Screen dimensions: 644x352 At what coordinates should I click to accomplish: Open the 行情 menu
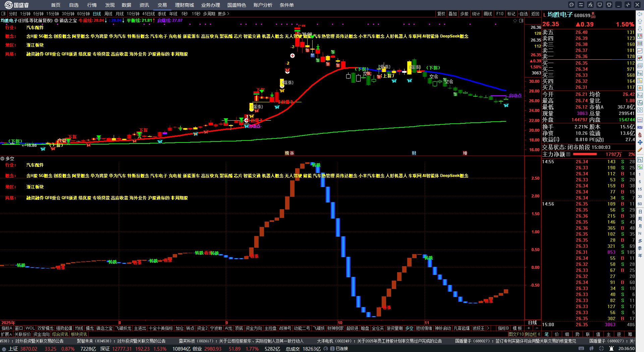pos(92,5)
